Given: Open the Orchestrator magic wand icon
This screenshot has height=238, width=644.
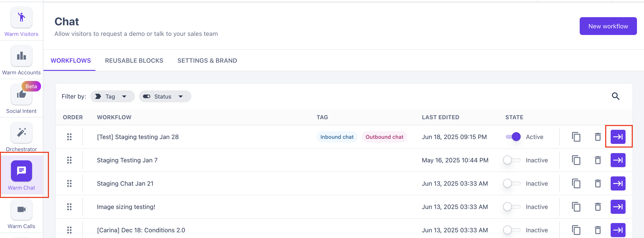Looking at the screenshot, I should tap(22, 133).
